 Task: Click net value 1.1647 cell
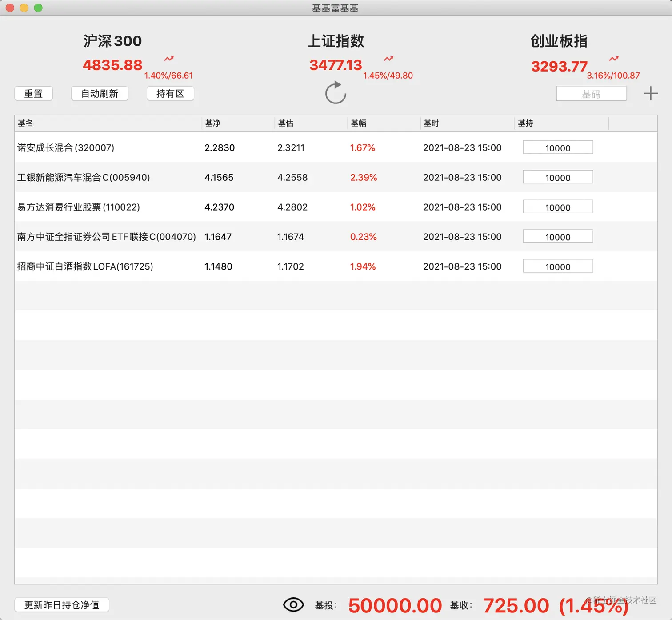pos(218,237)
